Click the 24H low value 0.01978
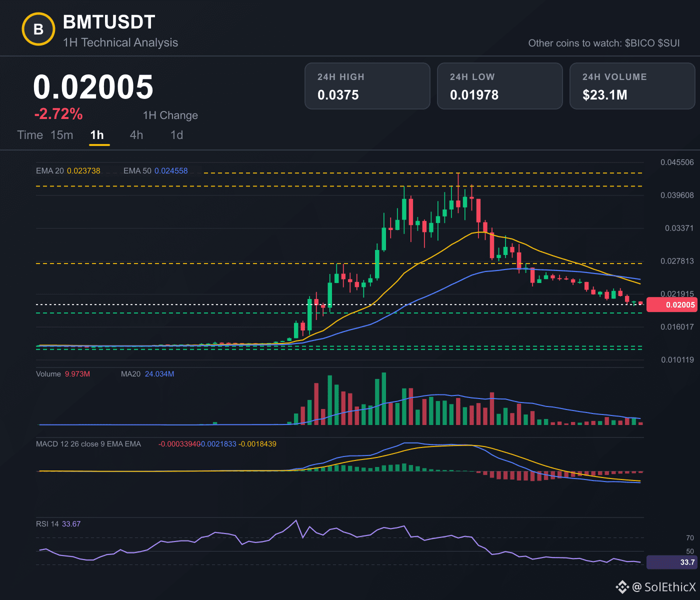Image resolution: width=700 pixels, height=600 pixels. [474, 95]
